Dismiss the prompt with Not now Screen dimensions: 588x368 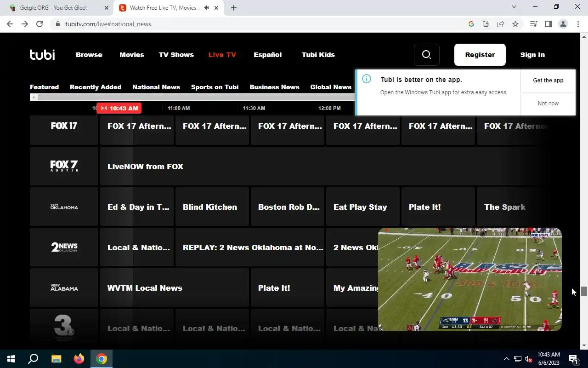(x=548, y=103)
